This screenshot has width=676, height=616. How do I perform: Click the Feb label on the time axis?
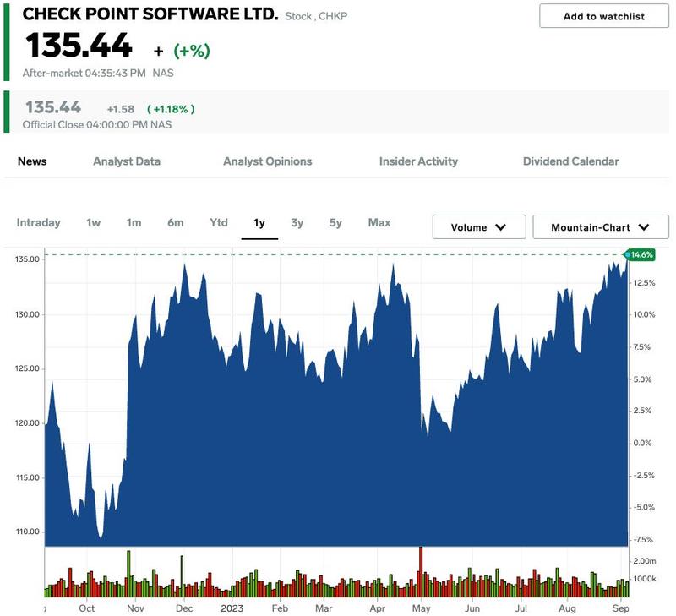pos(280,608)
